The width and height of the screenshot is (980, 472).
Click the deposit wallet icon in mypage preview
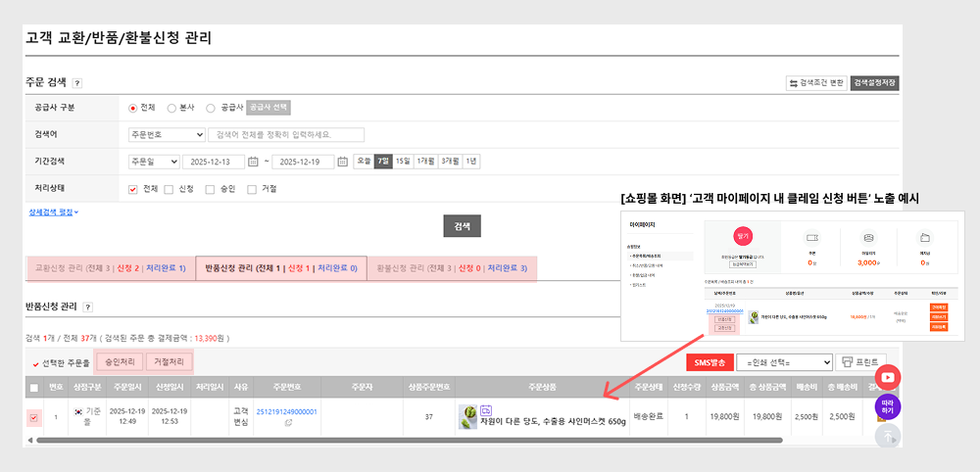point(924,238)
